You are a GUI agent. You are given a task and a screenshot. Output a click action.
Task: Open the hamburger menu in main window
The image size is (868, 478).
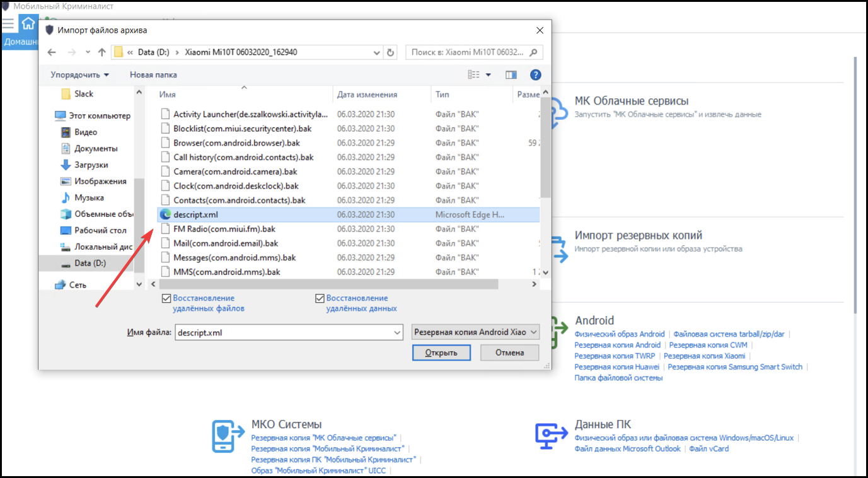[x=8, y=24]
